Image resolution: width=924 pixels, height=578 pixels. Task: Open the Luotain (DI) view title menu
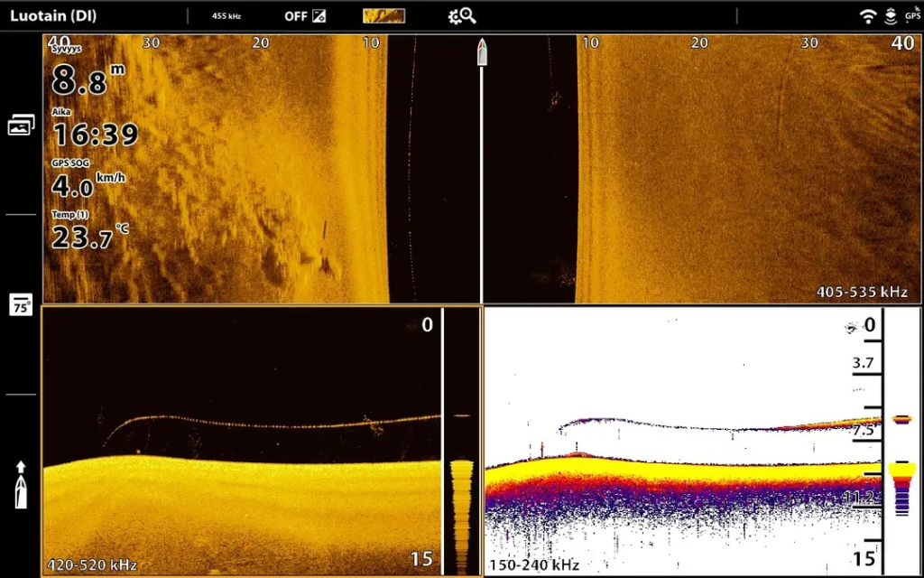point(53,15)
